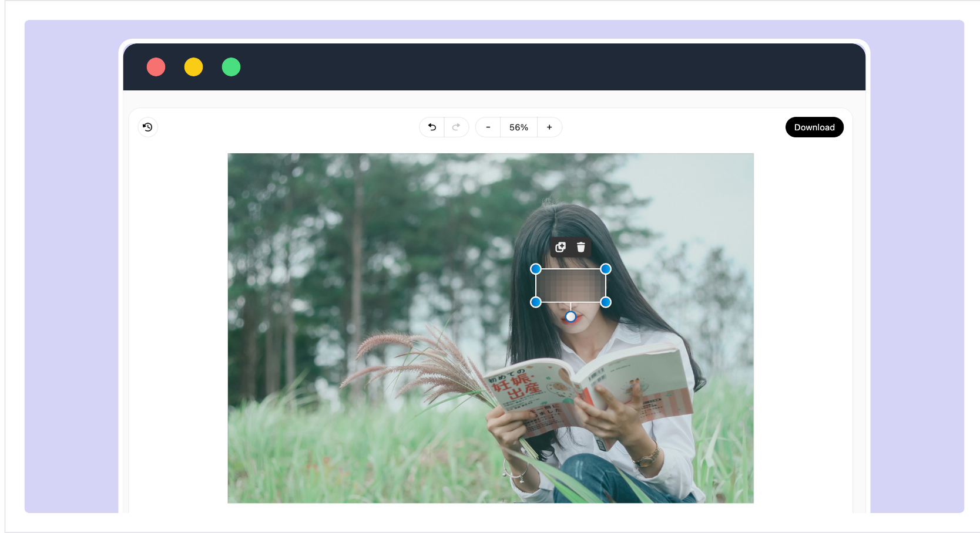Click the rotation handle below the blur box
The width and height of the screenshot is (980, 533).
point(570,316)
